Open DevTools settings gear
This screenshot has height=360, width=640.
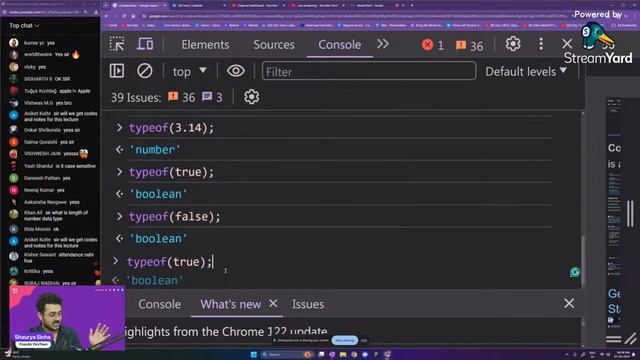click(513, 44)
